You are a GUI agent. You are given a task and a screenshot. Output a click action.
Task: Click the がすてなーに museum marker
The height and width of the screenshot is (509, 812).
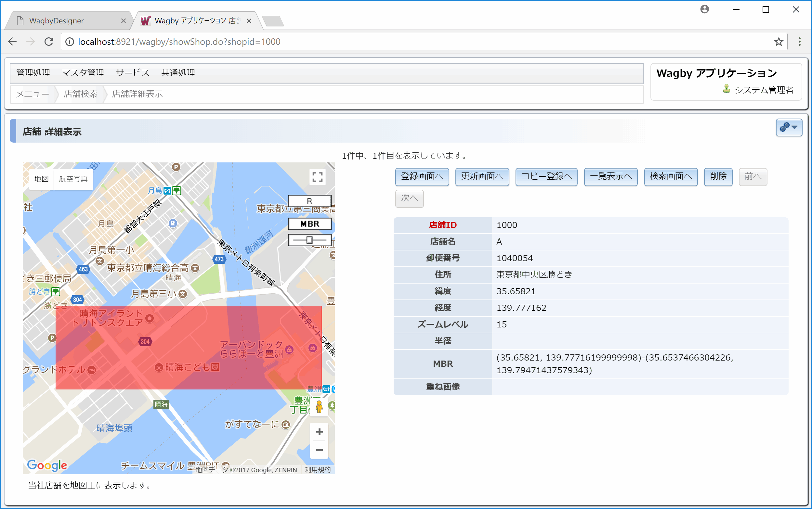tap(286, 425)
